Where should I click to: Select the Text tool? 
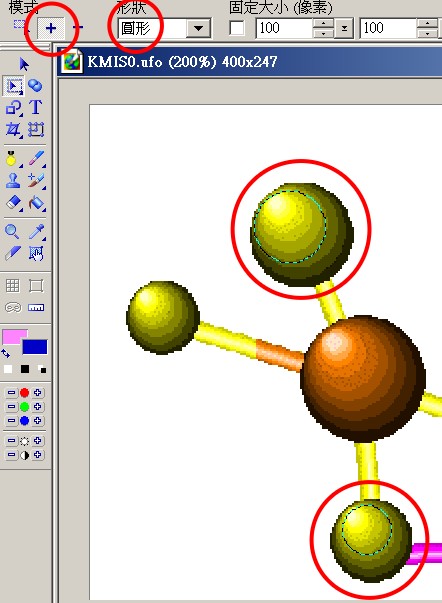tap(35, 107)
